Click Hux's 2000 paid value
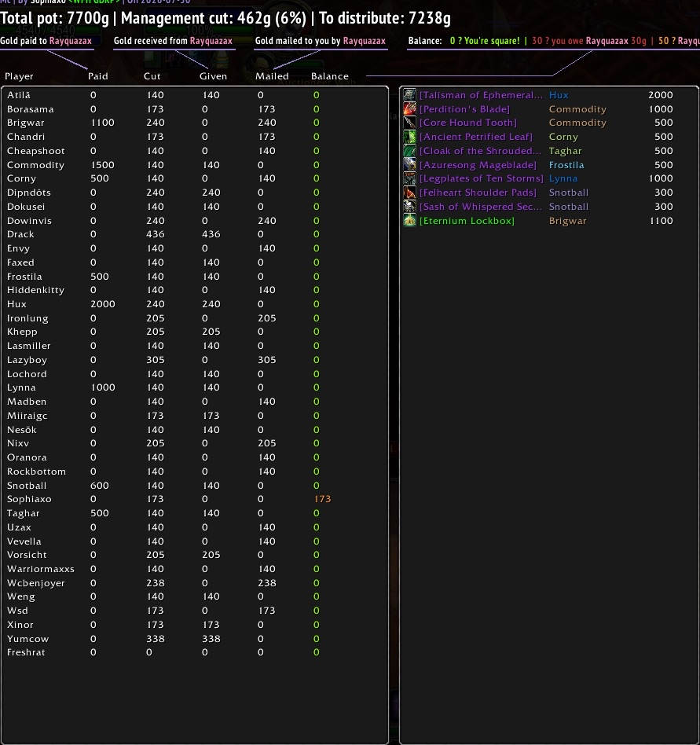700x745 pixels. coord(103,304)
